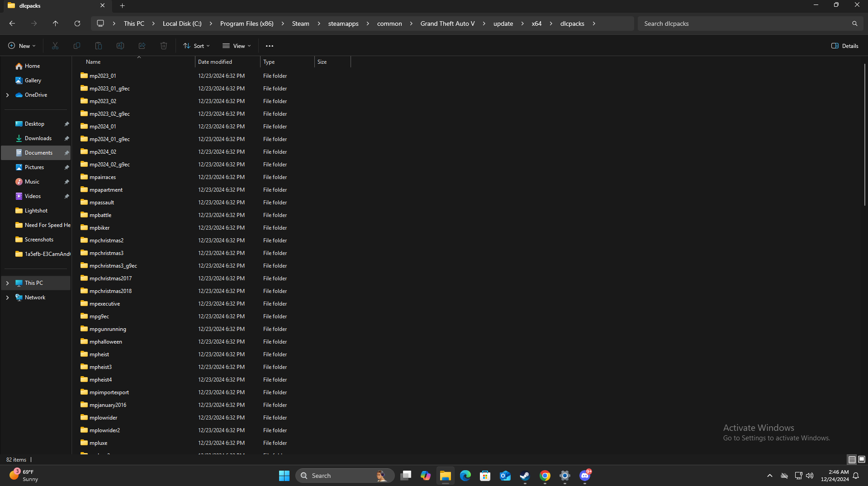Close the dlcpacks tab
868x486 pixels.
103,6
